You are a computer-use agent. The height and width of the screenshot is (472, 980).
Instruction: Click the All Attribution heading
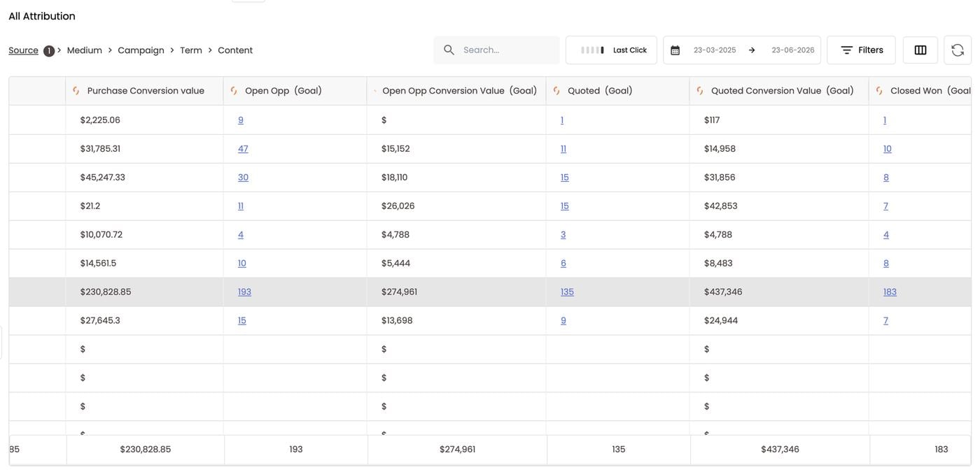(42, 16)
